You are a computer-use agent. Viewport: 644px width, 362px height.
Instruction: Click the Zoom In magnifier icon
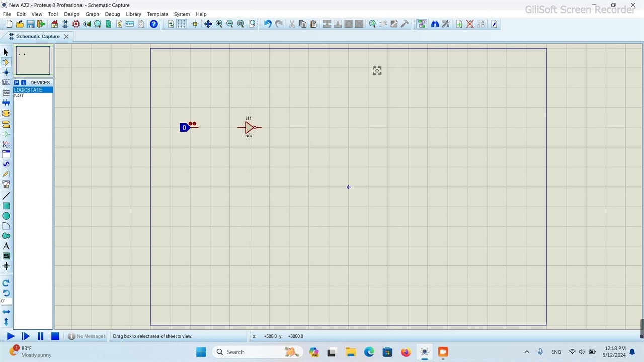219,24
